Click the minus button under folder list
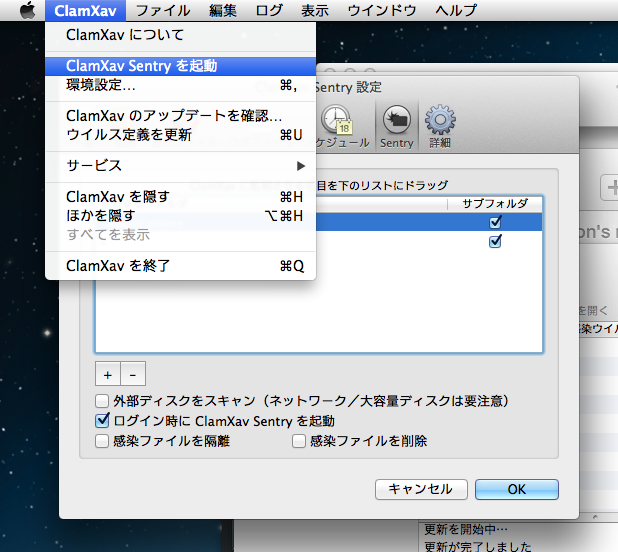Image resolution: width=618 pixels, height=552 pixels. coord(133,374)
